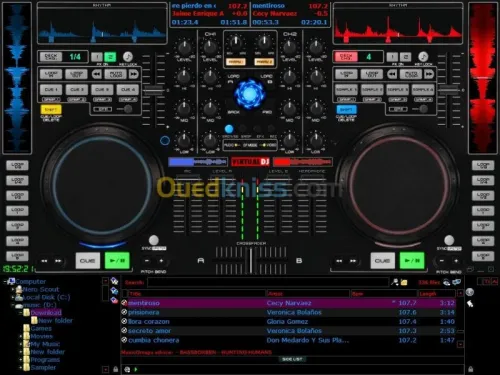500x375 pixels.
Task: Click the forward arrow beside right Auto Loop
Action: pyautogui.click(x=429, y=74)
